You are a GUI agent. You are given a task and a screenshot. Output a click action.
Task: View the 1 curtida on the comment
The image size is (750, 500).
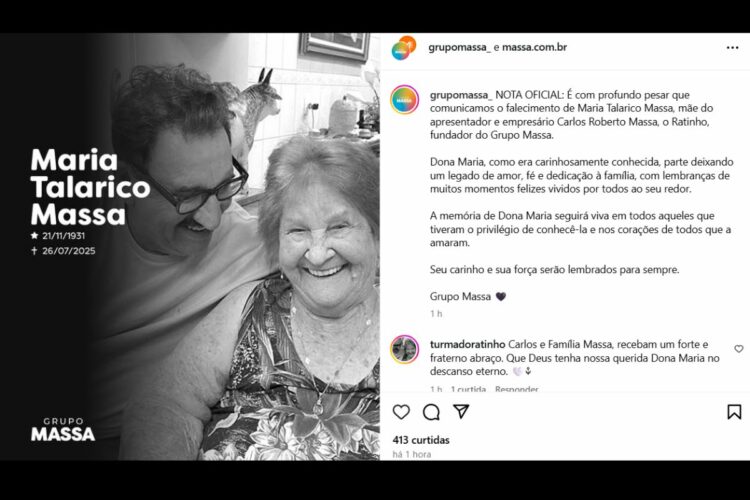[468, 389]
